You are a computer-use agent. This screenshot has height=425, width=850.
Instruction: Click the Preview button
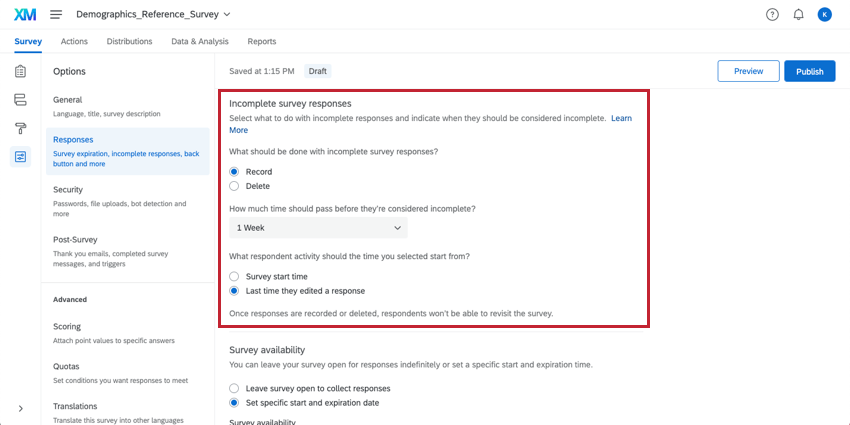pyautogui.click(x=748, y=71)
